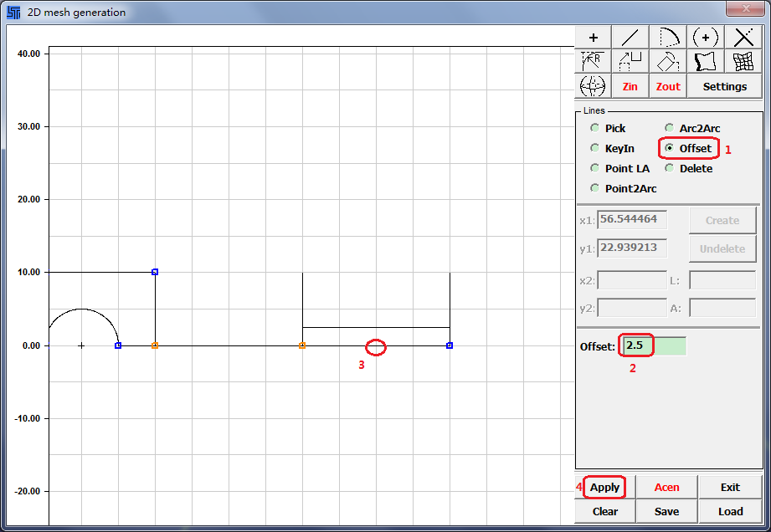
Task: Select the rotate shape tool
Action: pyautogui.click(x=668, y=61)
